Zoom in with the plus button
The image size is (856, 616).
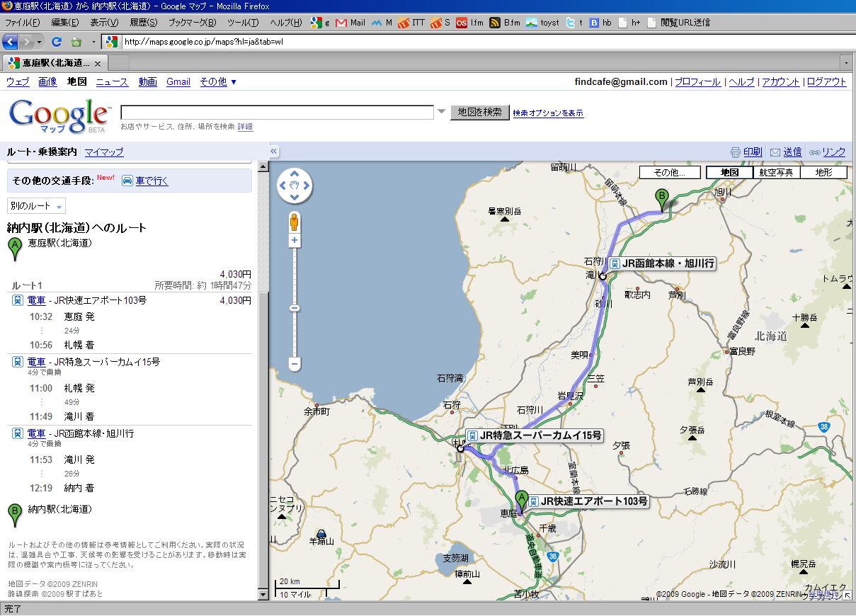(295, 241)
